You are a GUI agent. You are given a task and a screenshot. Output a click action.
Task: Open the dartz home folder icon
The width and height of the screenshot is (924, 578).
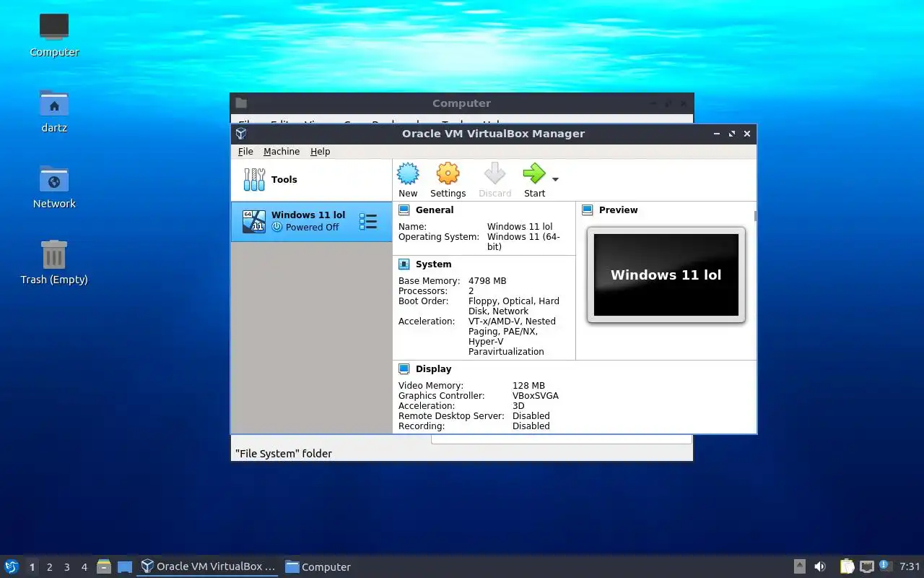[x=54, y=111]
